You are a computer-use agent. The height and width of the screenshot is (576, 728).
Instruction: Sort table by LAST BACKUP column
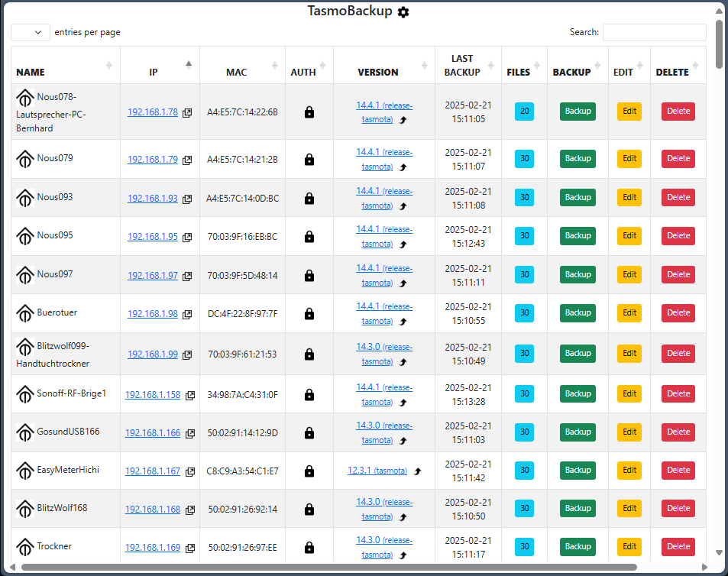click(x=468, y=65)
